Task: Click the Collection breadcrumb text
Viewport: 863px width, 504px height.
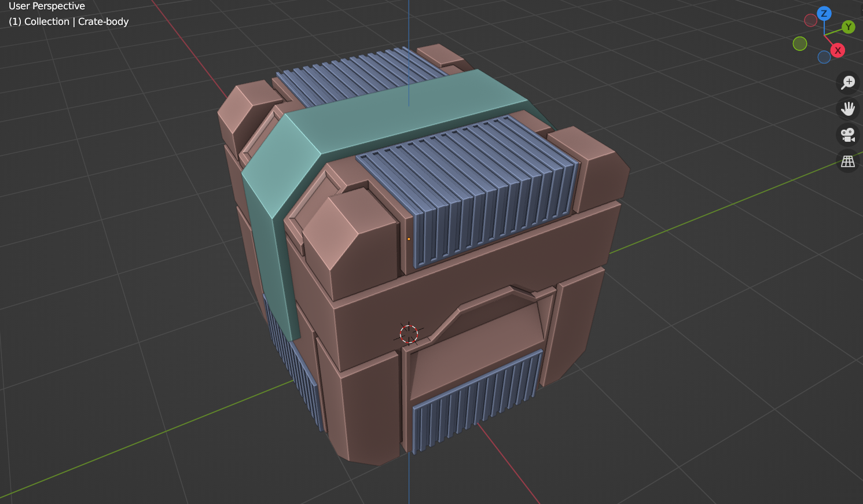Action: coord(46,21)
